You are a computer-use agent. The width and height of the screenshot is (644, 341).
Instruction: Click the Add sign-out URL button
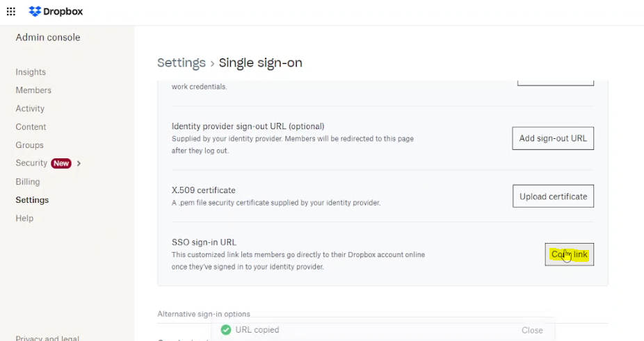point(553,138)
